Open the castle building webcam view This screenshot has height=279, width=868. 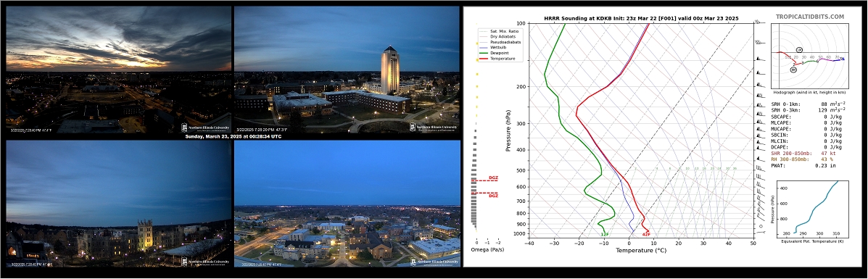[x=119, y=203]
